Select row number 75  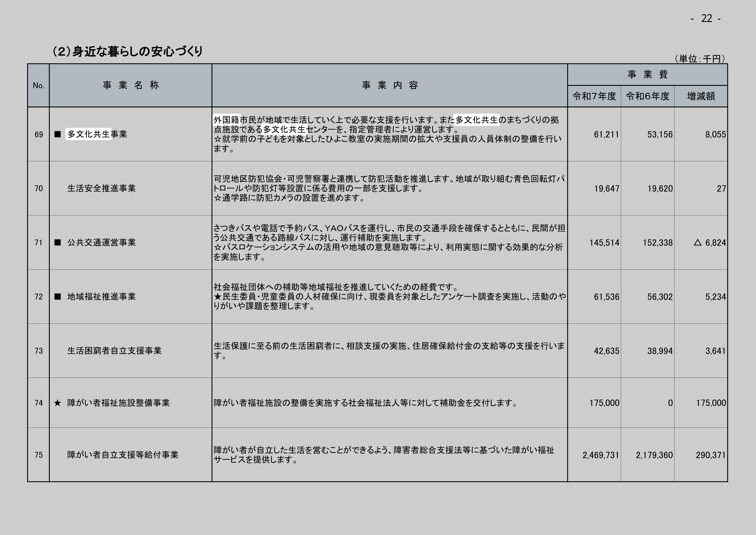[39, 455]
